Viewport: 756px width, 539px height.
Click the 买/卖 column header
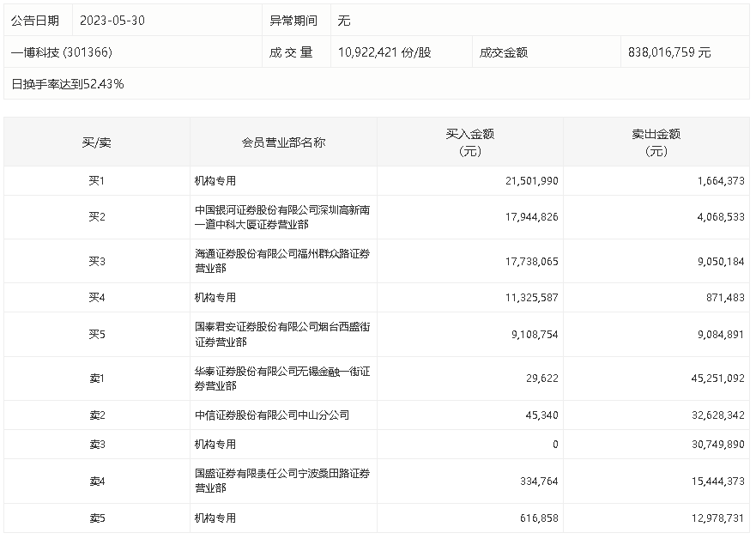[97, 142]
